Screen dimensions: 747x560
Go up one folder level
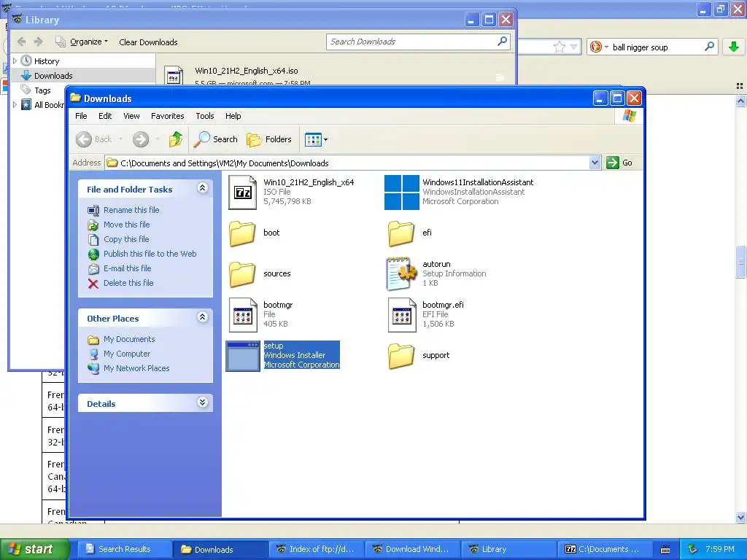pyautogui.click(x=175, y=139)
